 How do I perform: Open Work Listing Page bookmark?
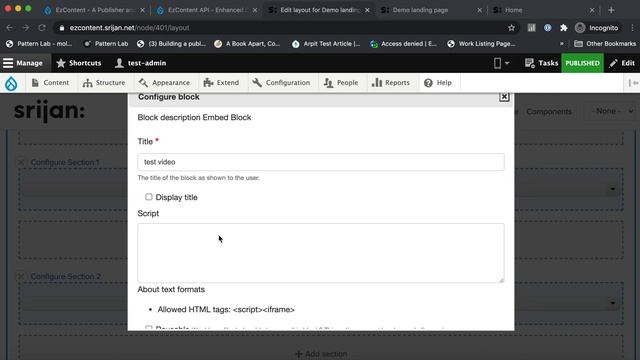pos(482,44)
